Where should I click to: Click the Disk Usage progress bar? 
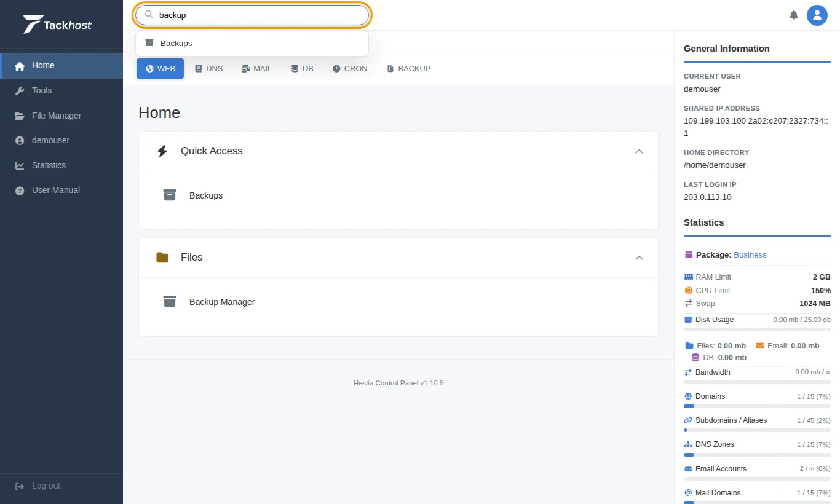coord(757,330)
